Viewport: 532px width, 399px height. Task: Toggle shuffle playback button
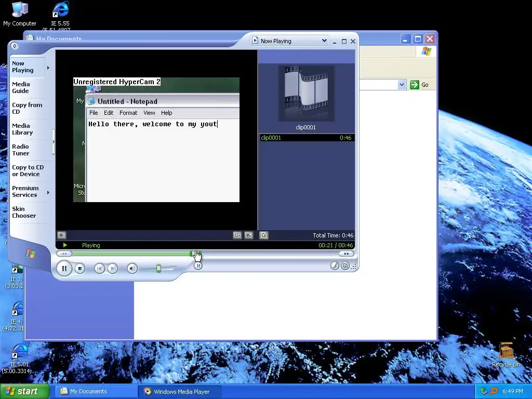(198, 265)
